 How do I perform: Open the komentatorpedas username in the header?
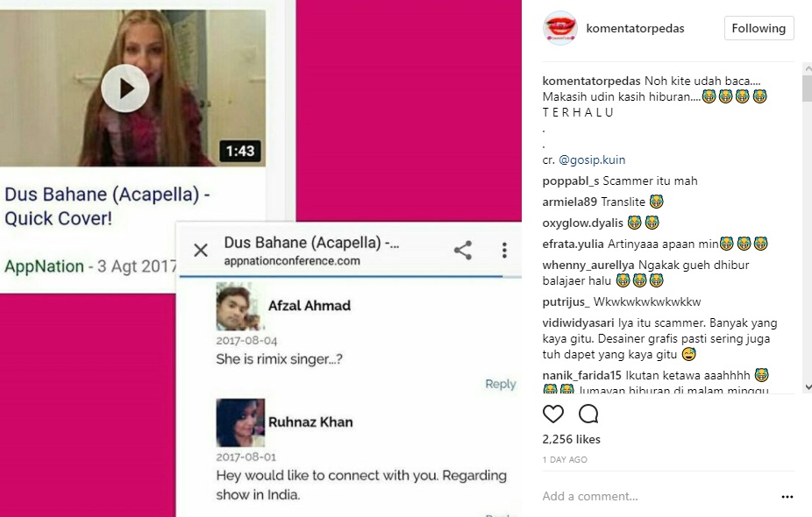[636, 28]
